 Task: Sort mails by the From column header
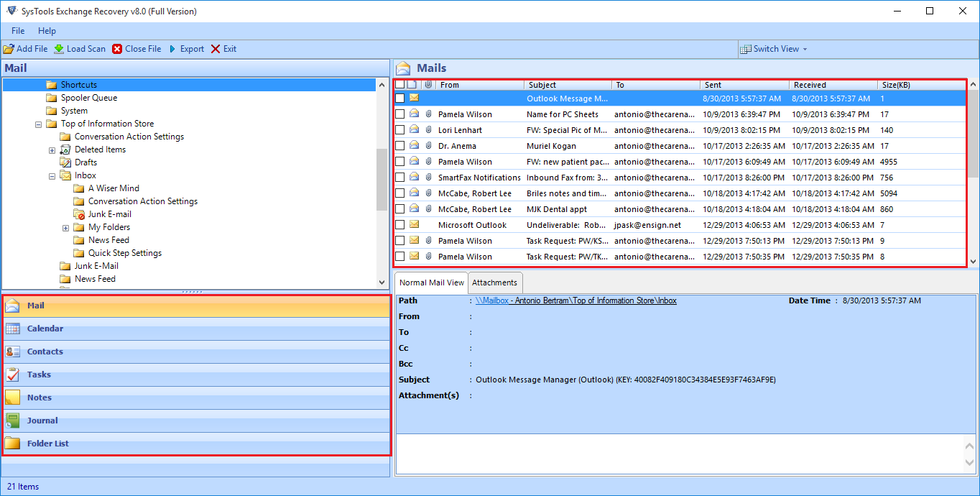pyautogui.click(x=480, y=85)
